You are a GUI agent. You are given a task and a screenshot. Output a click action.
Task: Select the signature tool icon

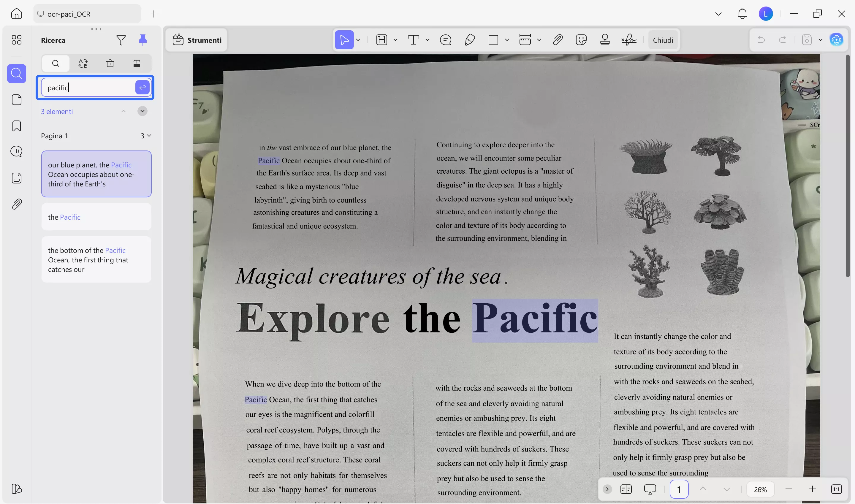pos(629,40)
